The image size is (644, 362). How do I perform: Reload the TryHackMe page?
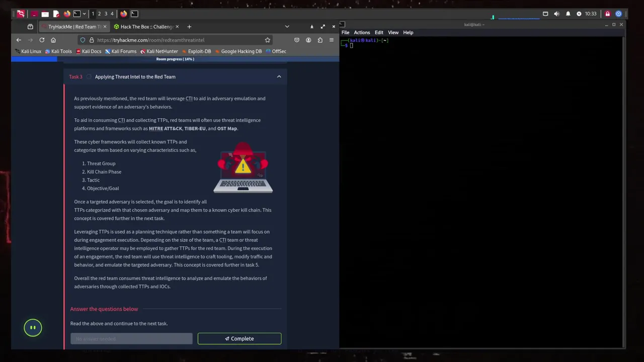42,40
